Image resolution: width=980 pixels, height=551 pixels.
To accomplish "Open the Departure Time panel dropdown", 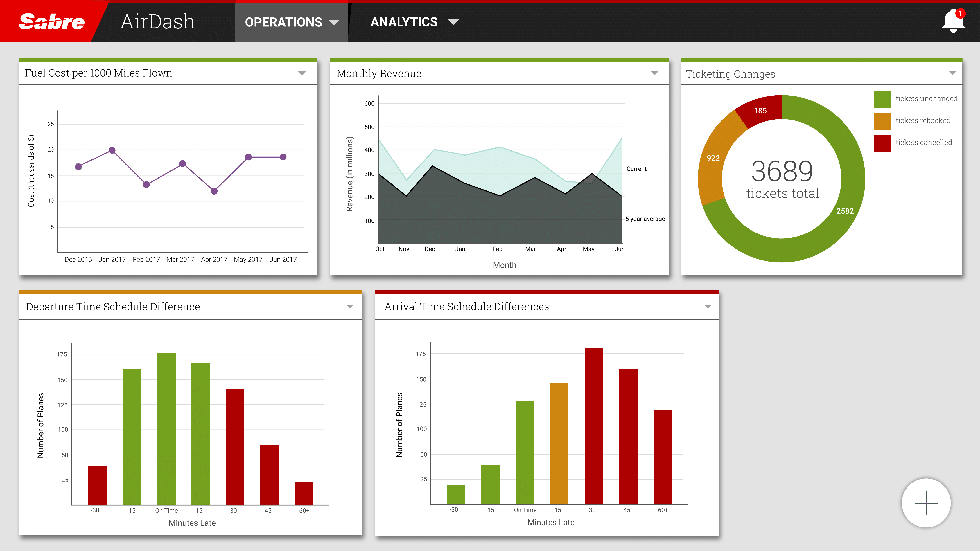I will pyautogui.click(x=350, y=307).
